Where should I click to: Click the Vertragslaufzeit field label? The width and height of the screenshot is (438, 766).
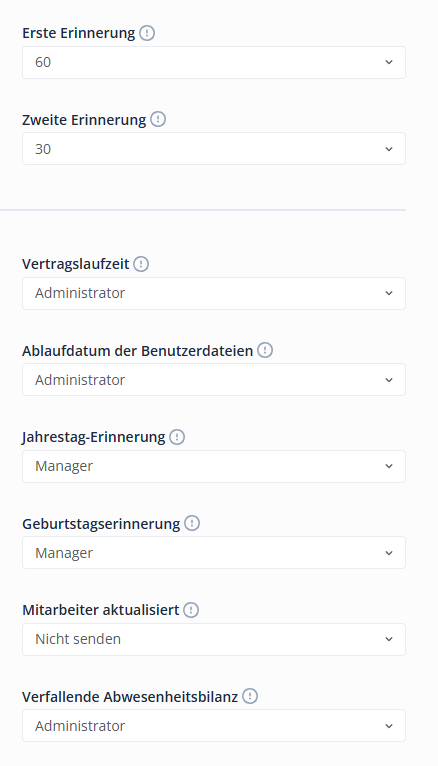point(76,264)
